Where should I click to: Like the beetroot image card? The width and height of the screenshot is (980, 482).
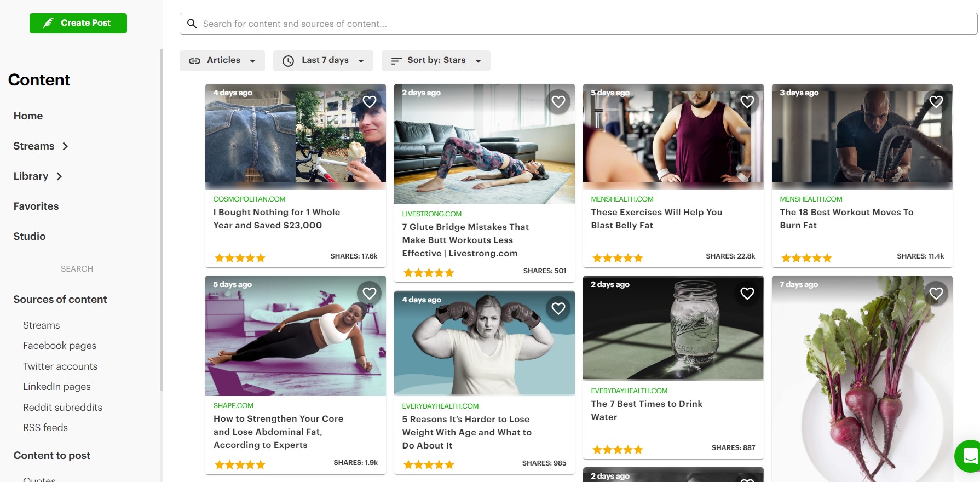click(936, 293)
